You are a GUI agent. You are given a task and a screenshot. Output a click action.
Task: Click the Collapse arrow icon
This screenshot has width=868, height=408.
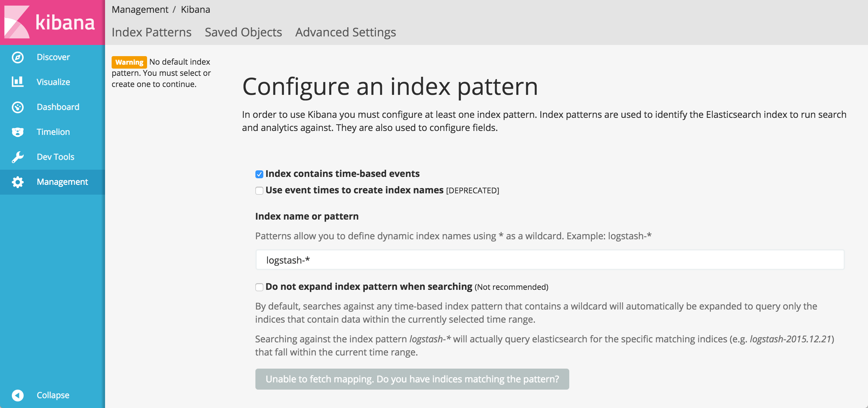(17, 395)
